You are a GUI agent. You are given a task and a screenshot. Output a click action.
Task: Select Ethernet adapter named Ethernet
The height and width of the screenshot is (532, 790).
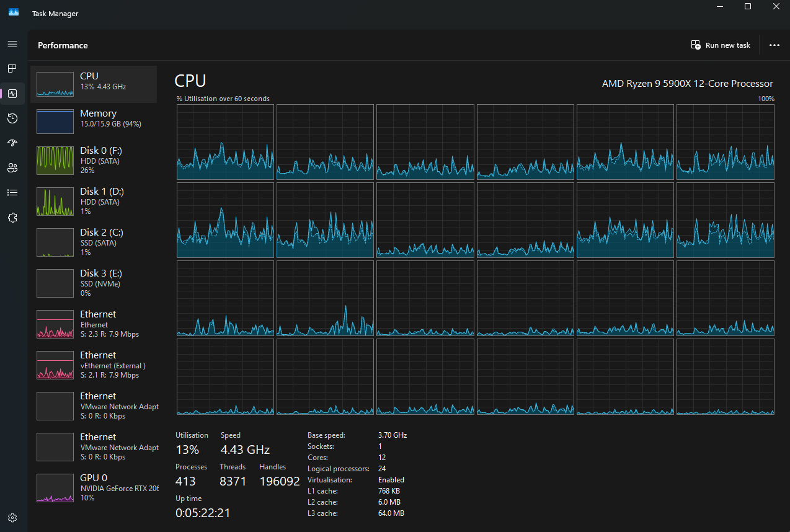[x=94, y=324]
